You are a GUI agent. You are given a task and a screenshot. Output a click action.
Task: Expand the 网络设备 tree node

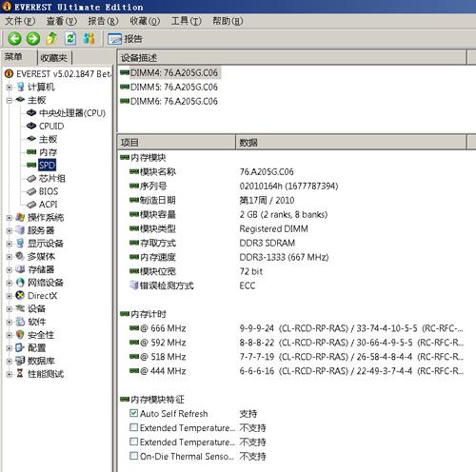10,283
